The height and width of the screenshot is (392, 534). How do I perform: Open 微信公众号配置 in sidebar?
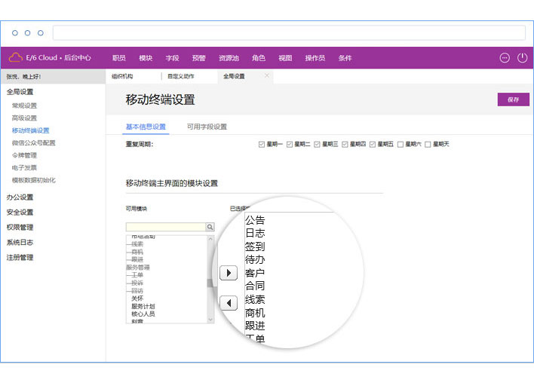pos(33,142)
